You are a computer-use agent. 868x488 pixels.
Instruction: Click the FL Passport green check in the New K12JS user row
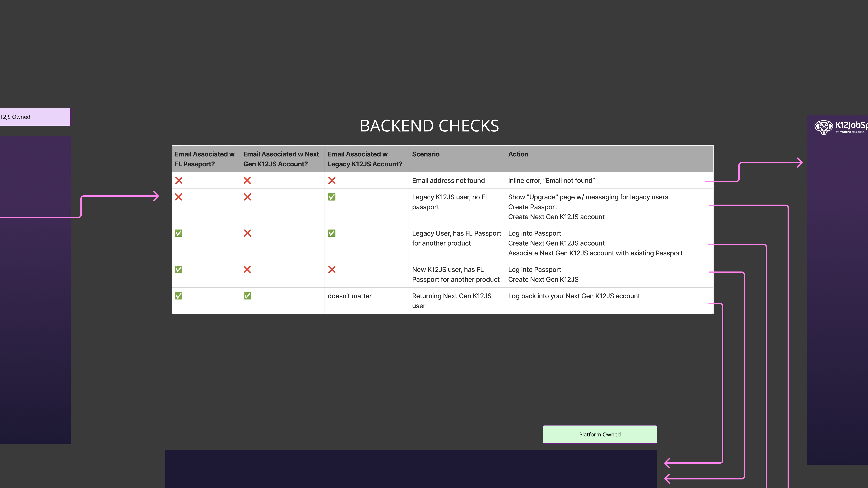click(x=179, y=269)
